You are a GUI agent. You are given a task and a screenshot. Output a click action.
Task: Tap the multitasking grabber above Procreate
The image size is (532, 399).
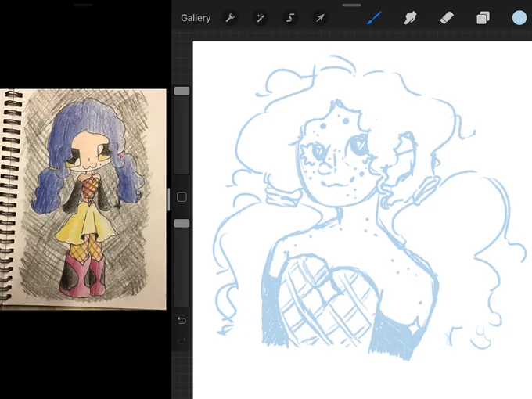click(x=351, y=5)
